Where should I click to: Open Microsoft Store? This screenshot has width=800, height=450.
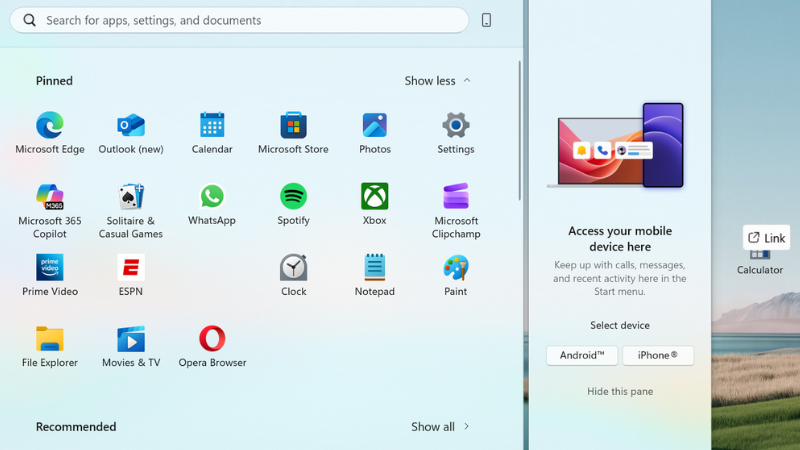[293, 133]
